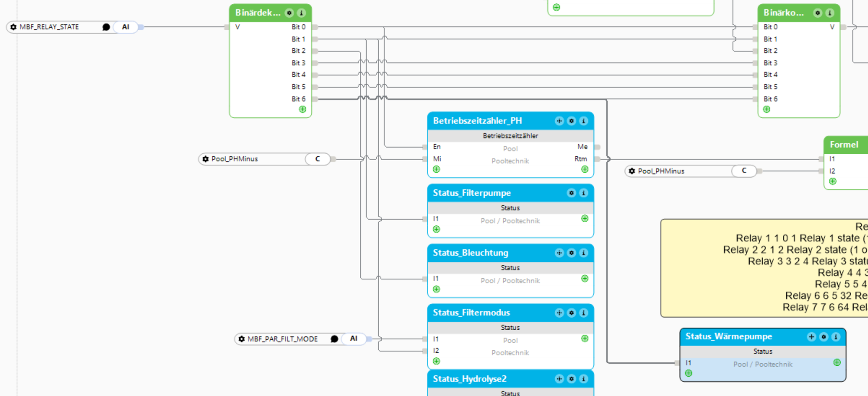Viewport: 868px width, 396px height.
Task: Open gear settings of Status_Hydrolyse2
Action: (x=572, y=379)
